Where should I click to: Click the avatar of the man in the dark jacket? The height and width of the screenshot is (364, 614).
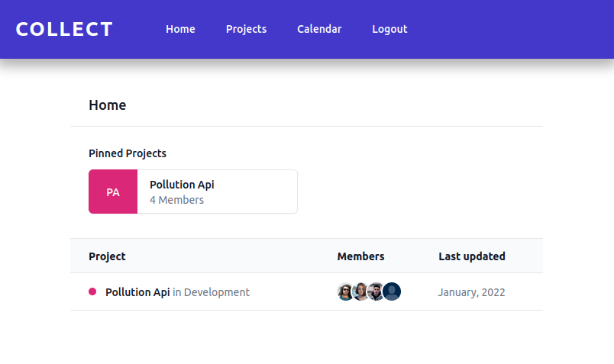point(376,292)
